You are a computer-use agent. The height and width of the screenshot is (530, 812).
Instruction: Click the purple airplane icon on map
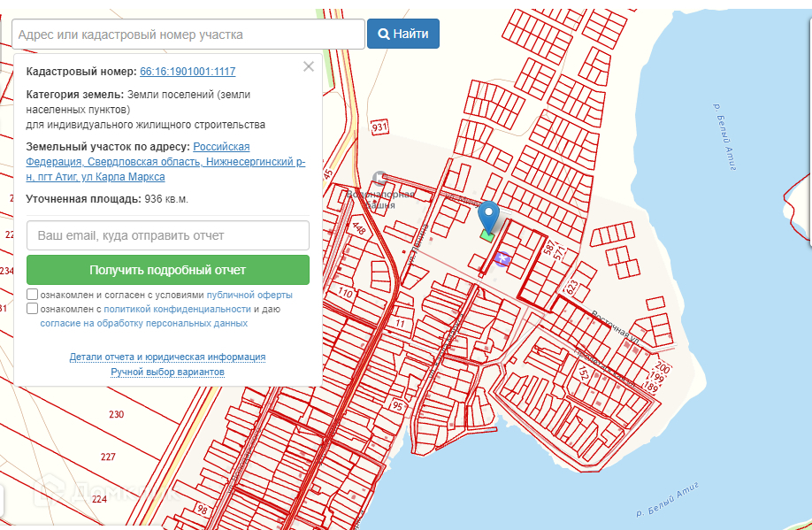(x=503, y=258)
